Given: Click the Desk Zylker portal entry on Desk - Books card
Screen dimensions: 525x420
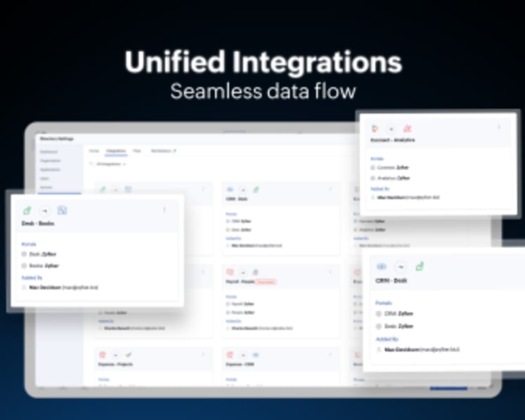Looking at the screenshot, I should point(39,254).
